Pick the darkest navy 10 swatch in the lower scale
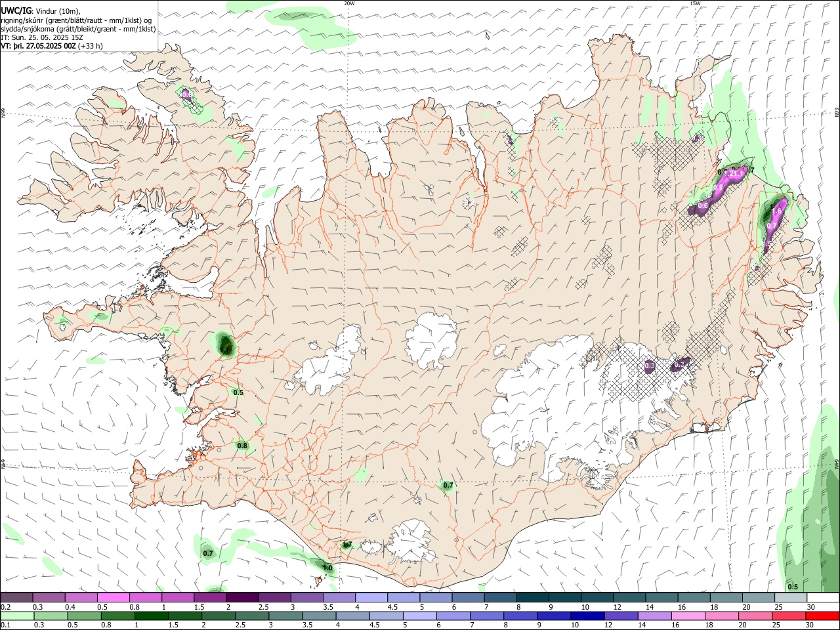 pyautogui.click(x=588, y=616)
